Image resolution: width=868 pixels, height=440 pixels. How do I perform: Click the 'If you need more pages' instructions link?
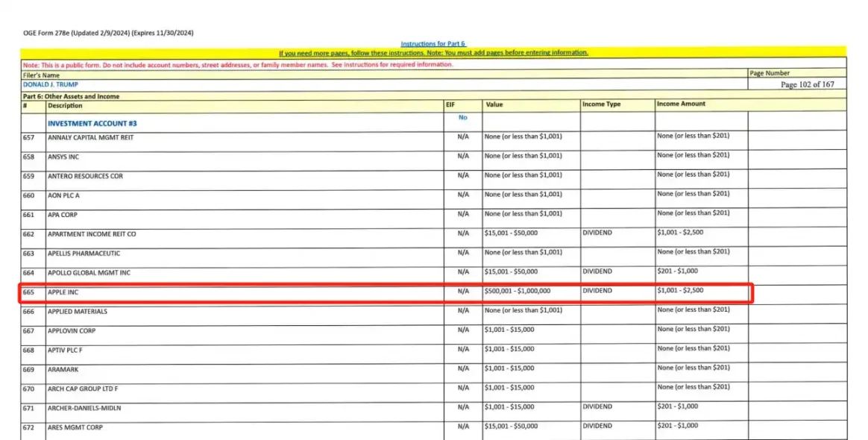click(x=433, y=53)
